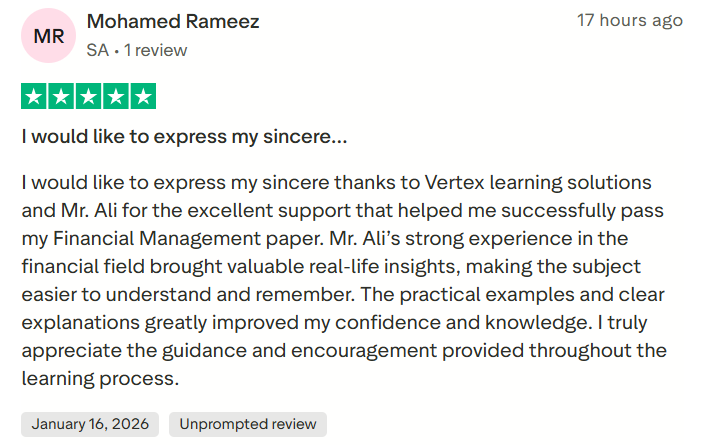Click the final line "learning process."

point(99,379)
